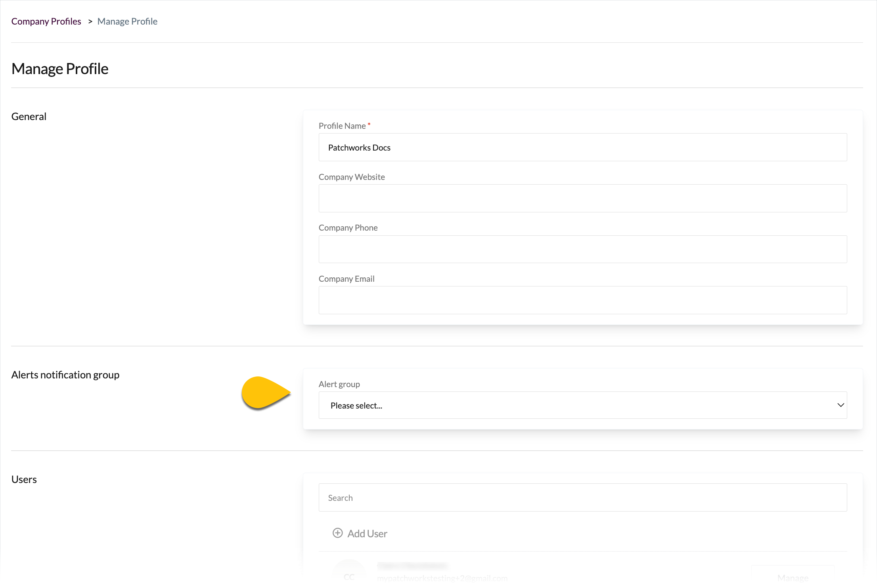Screen dimensions: 877x588
Task: Click the Company Email input box
Action: [x=582, y=300]
